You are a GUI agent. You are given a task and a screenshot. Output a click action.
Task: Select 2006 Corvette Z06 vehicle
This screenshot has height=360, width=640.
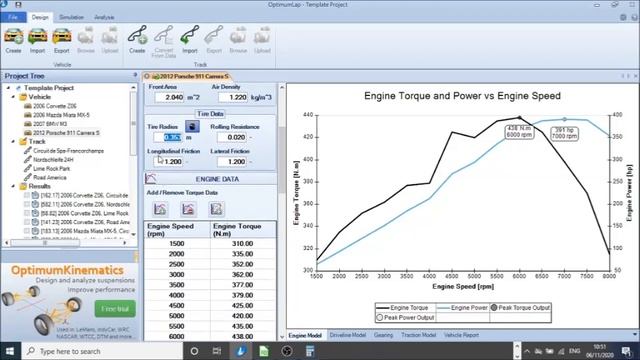click(54, 106)
